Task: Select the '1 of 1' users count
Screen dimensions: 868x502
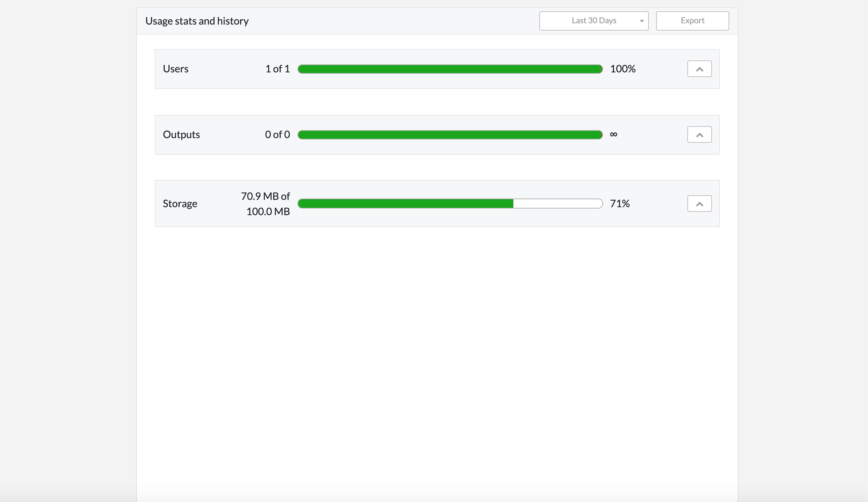Action: coord(277,69)
